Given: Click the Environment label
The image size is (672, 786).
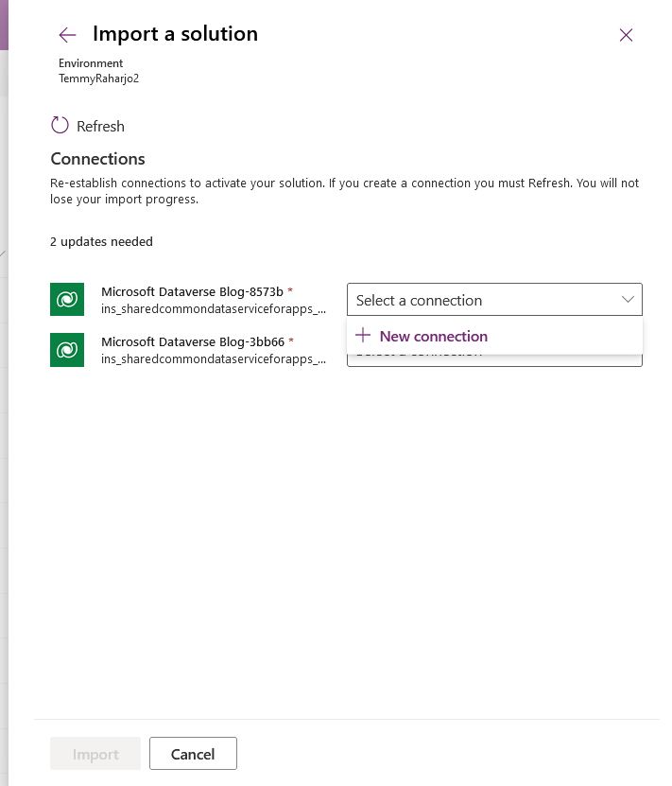Looking at the screenshot, I should pyautogui.click(x=91, y=63).
